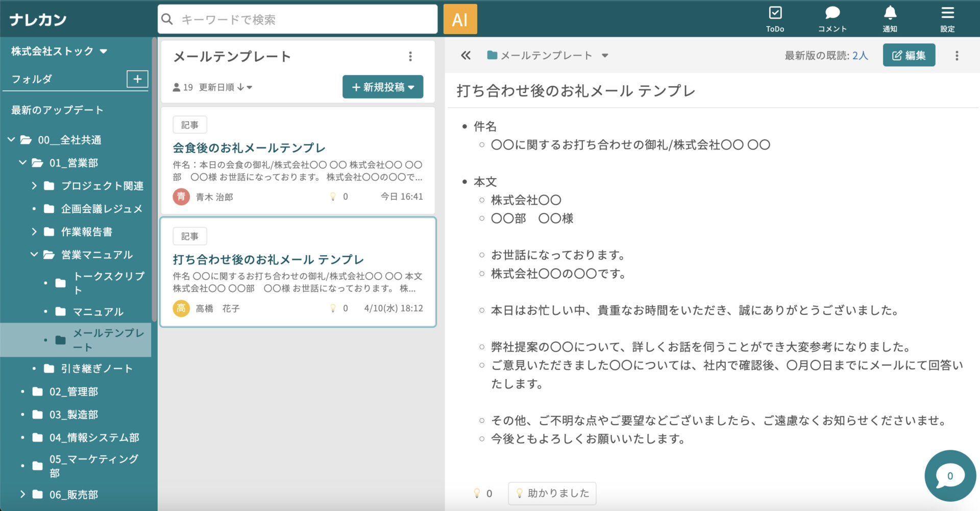This screenshot has height=511, width=980.
Task: Click 06_販売部 folder label
Action: pos(74,494)
